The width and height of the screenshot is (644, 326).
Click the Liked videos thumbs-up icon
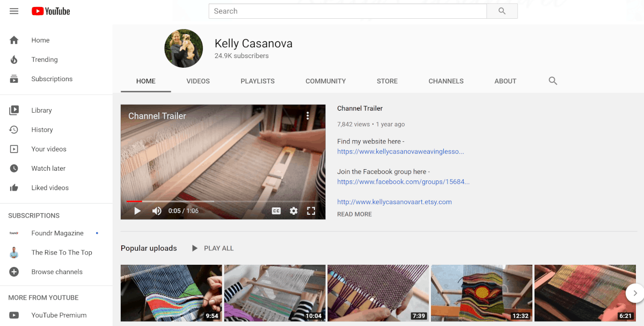tap(14, 187)
